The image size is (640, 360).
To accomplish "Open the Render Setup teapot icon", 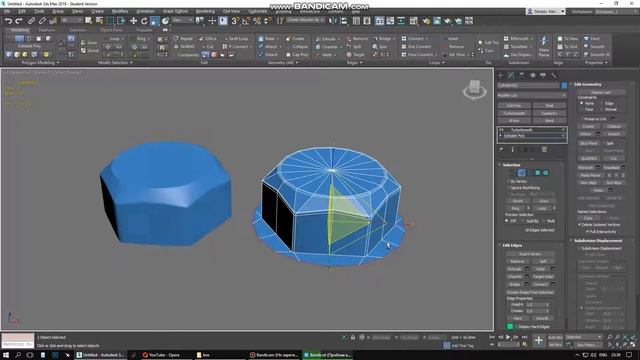I will pyautogui.click(x=426, y=21).
